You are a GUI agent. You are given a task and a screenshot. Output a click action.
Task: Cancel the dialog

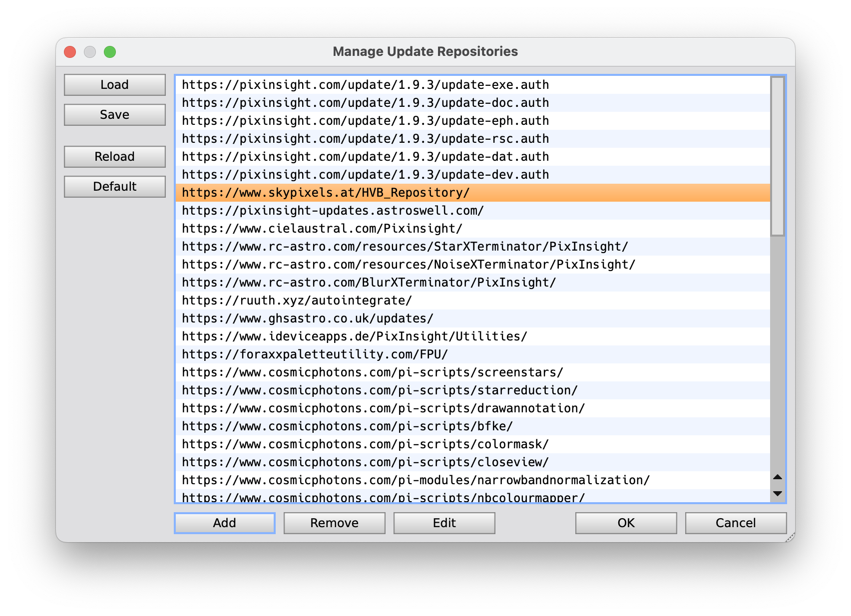tap(736, 523)
